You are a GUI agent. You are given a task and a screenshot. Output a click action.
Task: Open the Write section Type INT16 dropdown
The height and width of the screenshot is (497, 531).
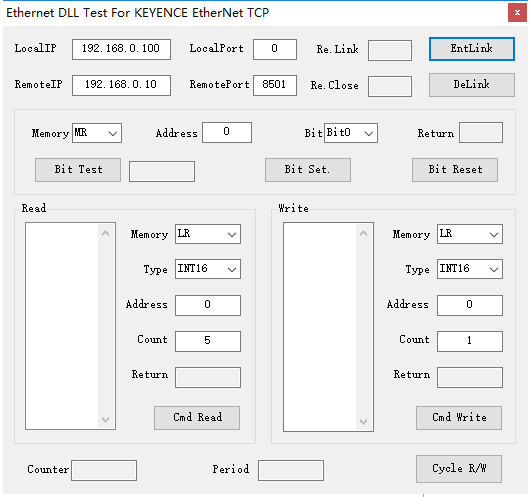coord(469,269)
